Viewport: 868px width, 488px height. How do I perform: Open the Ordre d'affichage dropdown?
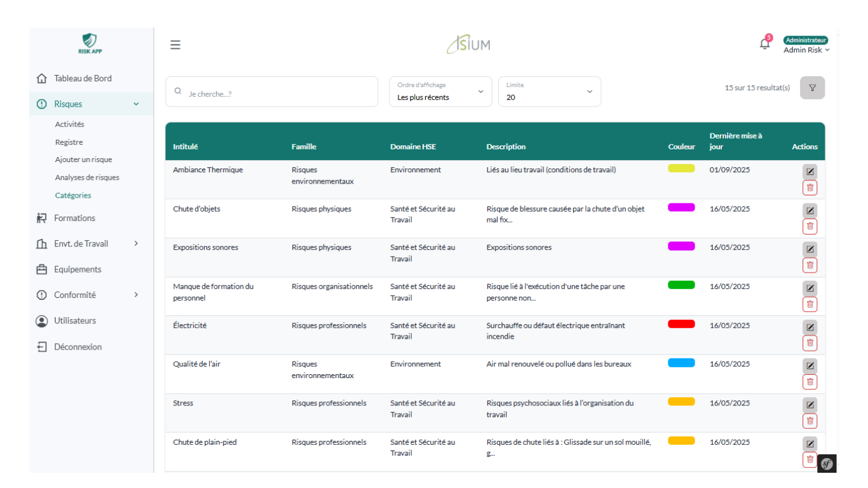[x=440, y=91]
